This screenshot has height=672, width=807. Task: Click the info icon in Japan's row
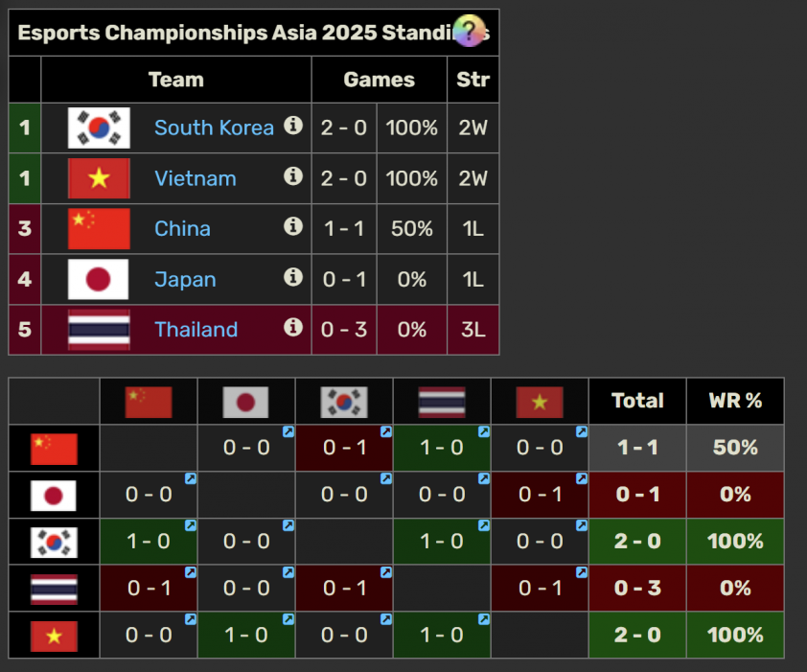coord(293,277)
